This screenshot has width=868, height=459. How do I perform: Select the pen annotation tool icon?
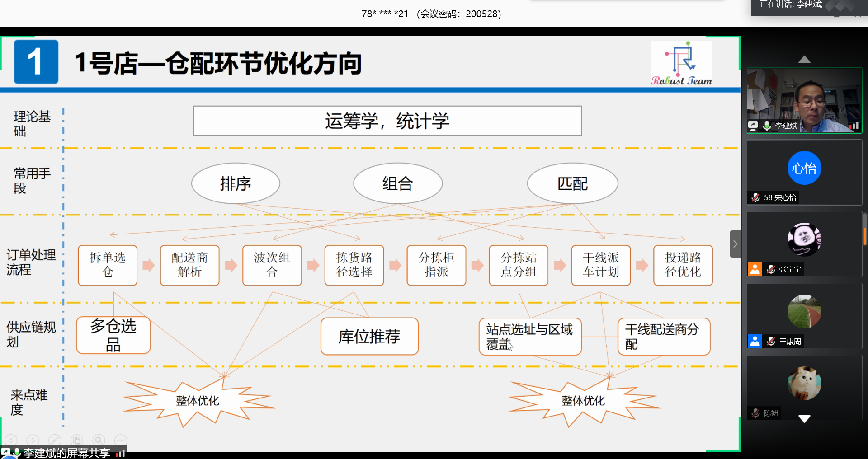[x=55, y=440]
